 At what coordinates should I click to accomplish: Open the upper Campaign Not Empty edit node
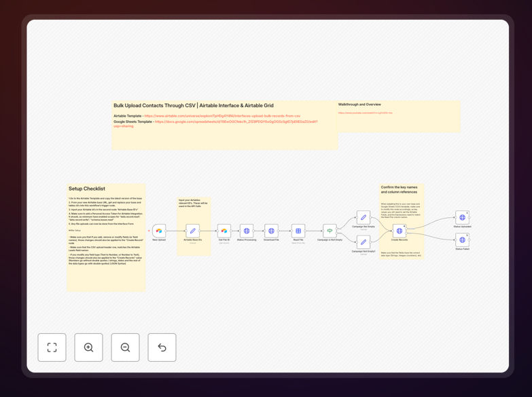pos(363,217)
